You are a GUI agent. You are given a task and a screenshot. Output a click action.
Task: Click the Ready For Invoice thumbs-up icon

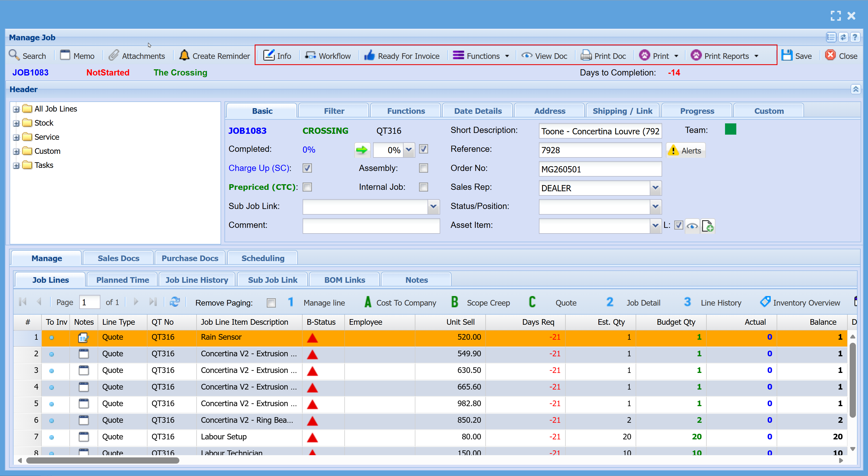pyautogui.click(x=369, y=55)
